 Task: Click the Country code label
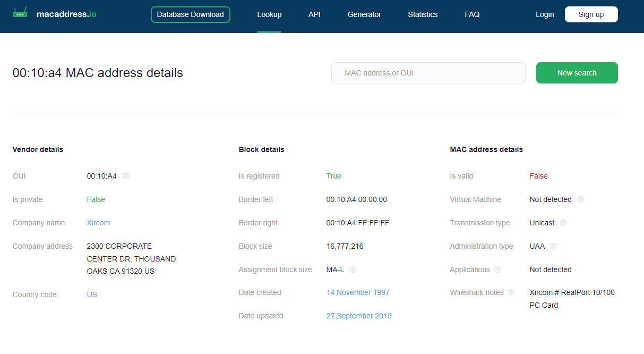tap(35, 294)
